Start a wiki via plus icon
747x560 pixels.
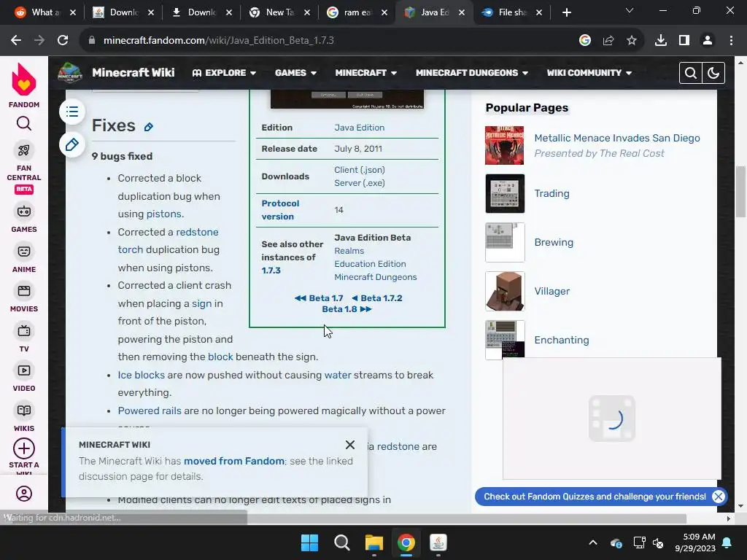[x=24, y=448]
